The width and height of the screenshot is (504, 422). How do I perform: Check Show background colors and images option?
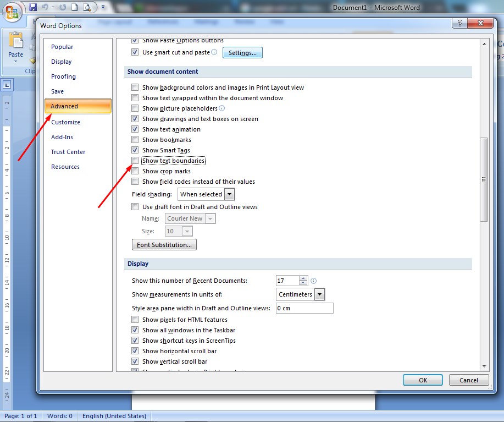(x=135, y=87)
